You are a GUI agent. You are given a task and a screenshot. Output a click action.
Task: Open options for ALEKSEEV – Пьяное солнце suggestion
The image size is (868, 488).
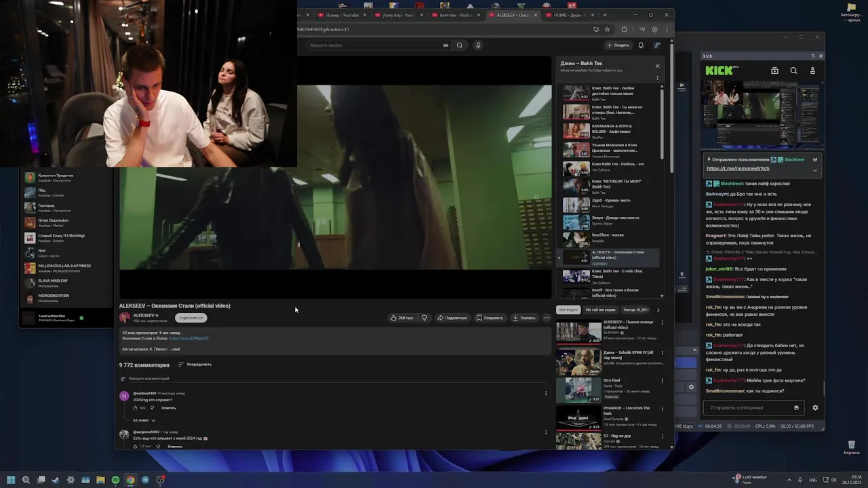663,323
